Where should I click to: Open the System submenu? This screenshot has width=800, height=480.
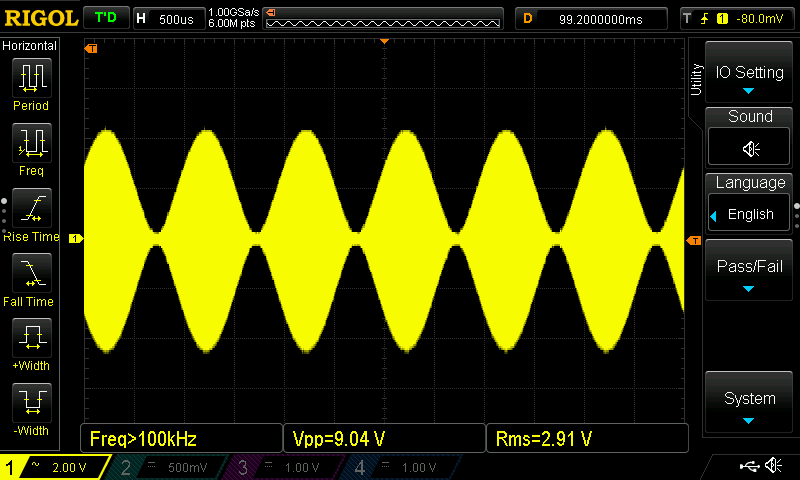pyautogui.click(x=749, y=402)
